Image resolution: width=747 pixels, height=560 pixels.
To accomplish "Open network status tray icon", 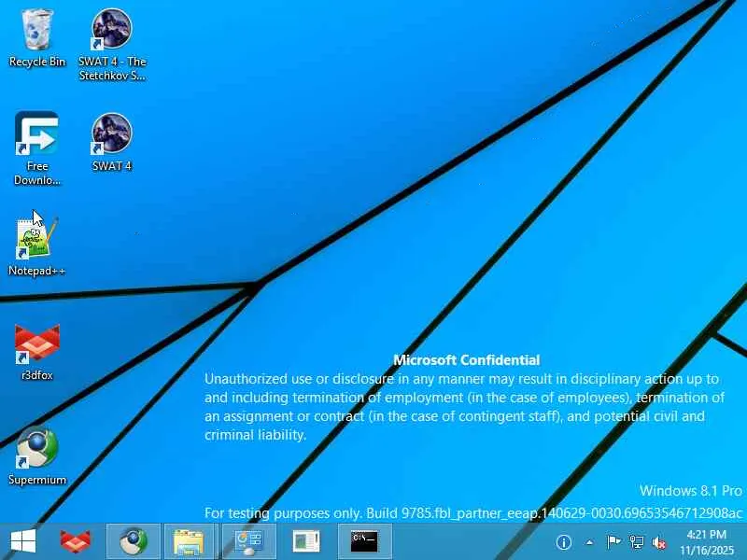I will click(636, 542).
